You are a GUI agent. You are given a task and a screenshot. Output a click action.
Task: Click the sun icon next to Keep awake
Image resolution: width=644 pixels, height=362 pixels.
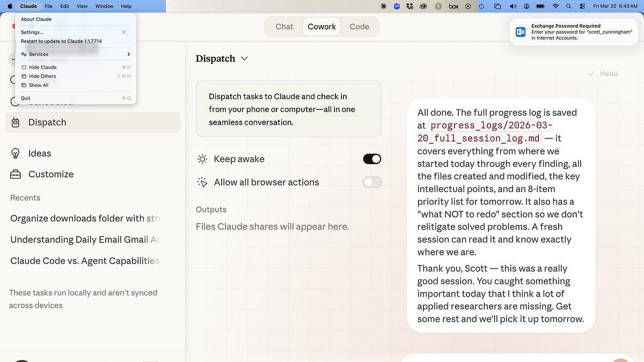[202, 159]
